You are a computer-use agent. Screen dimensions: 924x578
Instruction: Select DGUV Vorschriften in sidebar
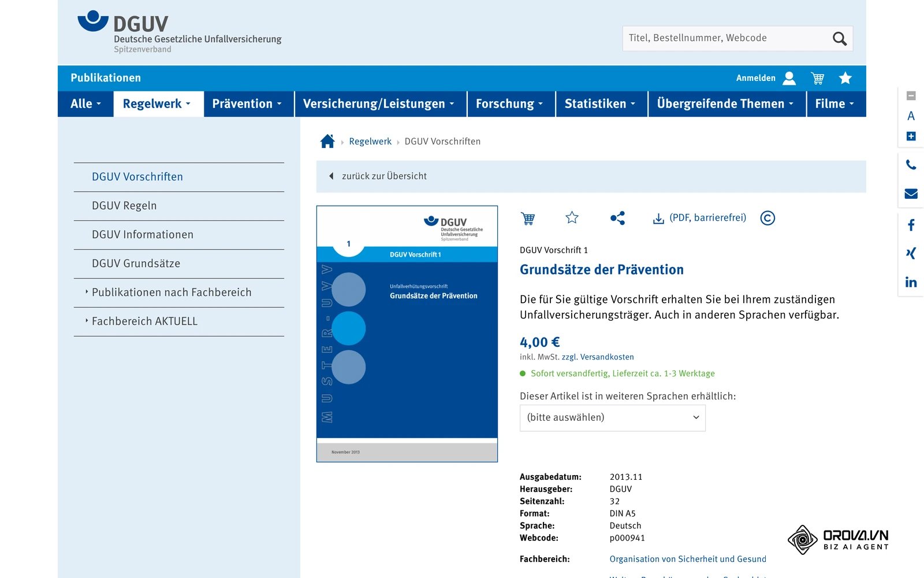[179, 177]
